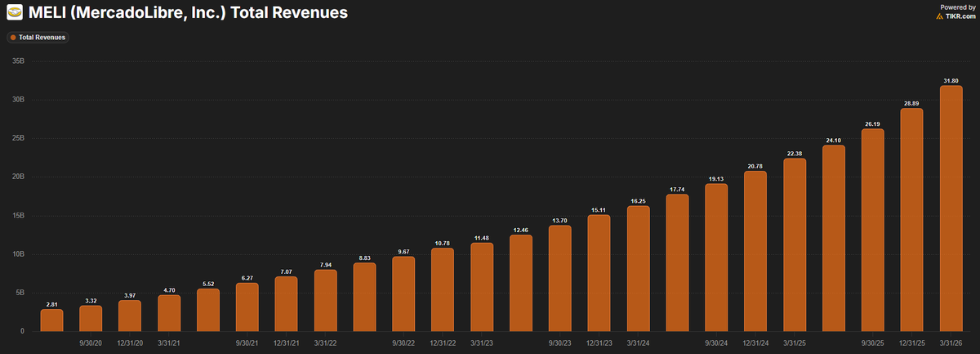Click the value label 7.07
This screenshot has width=980, height=354.
[287, 271]
